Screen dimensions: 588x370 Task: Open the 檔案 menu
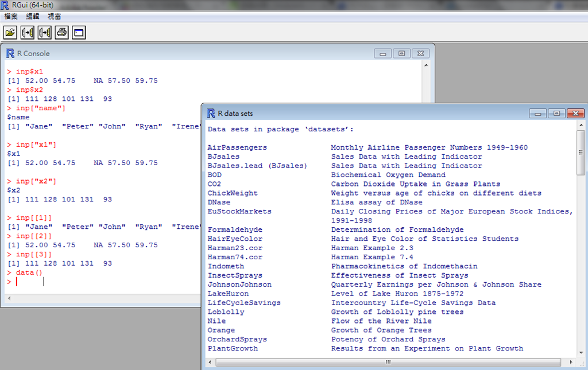[11, 16]
